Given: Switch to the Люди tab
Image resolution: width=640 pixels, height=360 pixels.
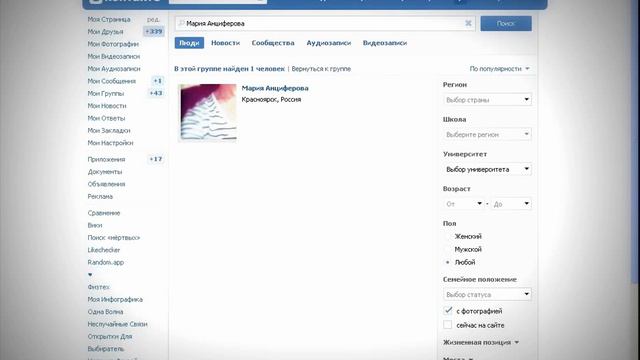Looking at the screenshot, I should [189, 43].
